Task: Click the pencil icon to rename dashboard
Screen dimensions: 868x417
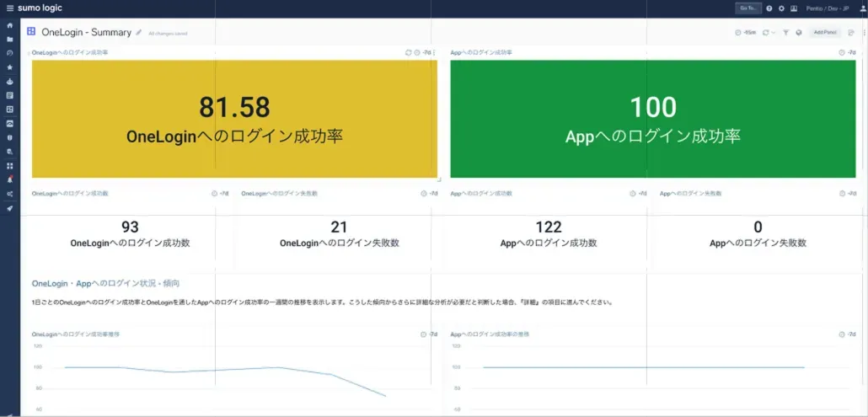Action: (x=139, y=32)
